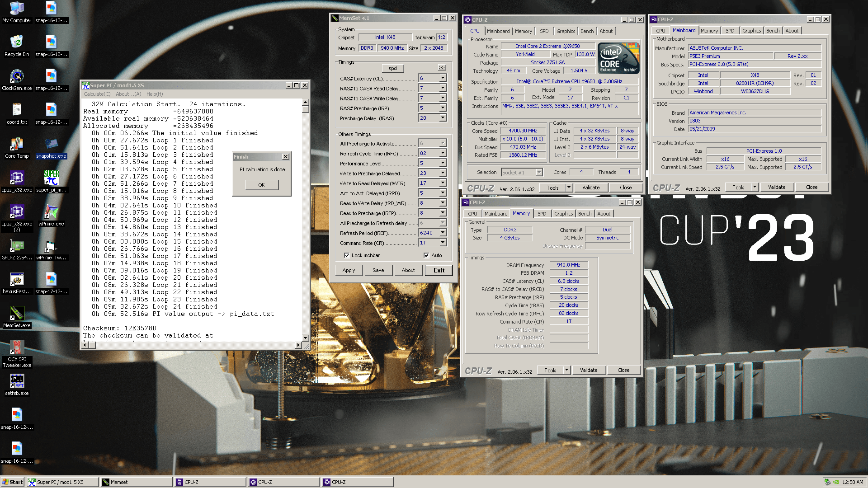Click Validate in Memory CPU-Z window

tap(588, 370)
